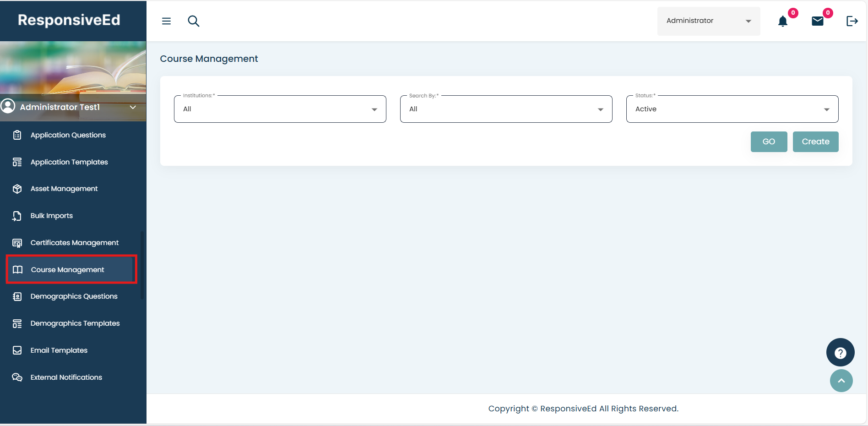Click the logout icon
The width and height of the screenshot is (868, 426).
coord(852,21)
